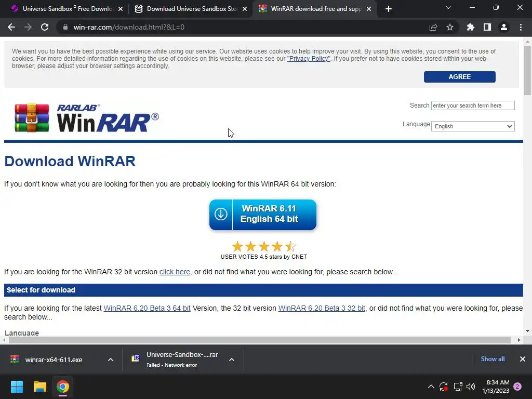Screen dimensions: 532x399
Task: Click the address bar URL
Action: point(129,27)
